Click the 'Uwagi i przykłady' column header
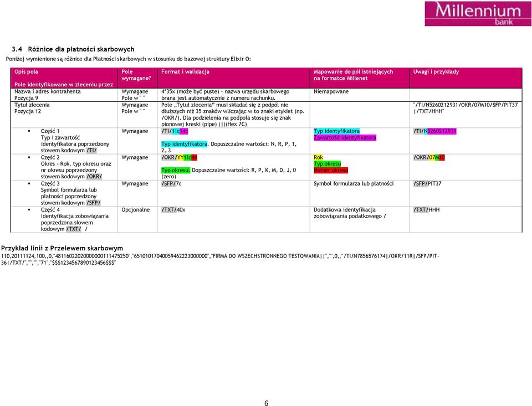Image resolution: width=532 pixels, height=406 pixels. [436, 71]
